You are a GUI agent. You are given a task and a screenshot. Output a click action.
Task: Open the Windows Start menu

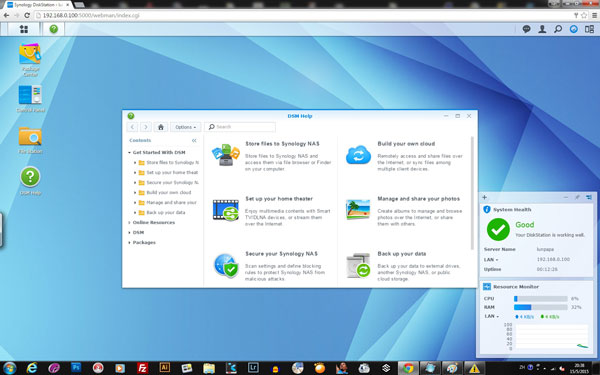[x=10, y=368]
